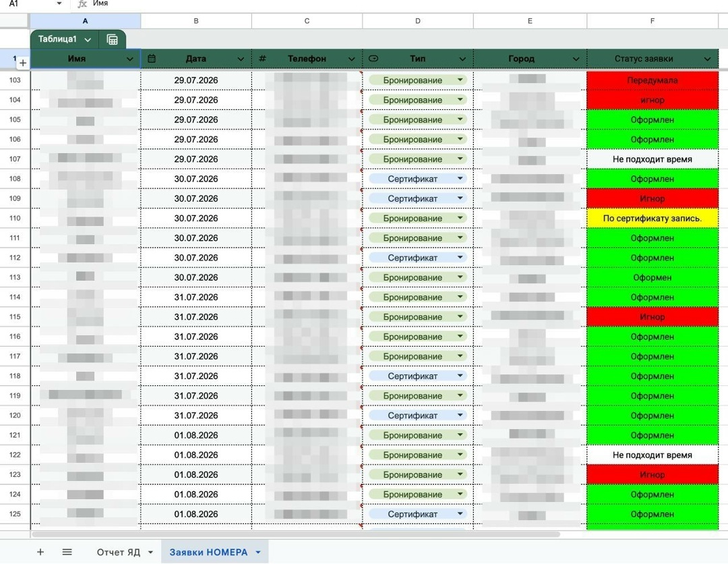The image size is (728, 564).
Task: Click the По сертификату запись. cell
Action: (653, 218)
